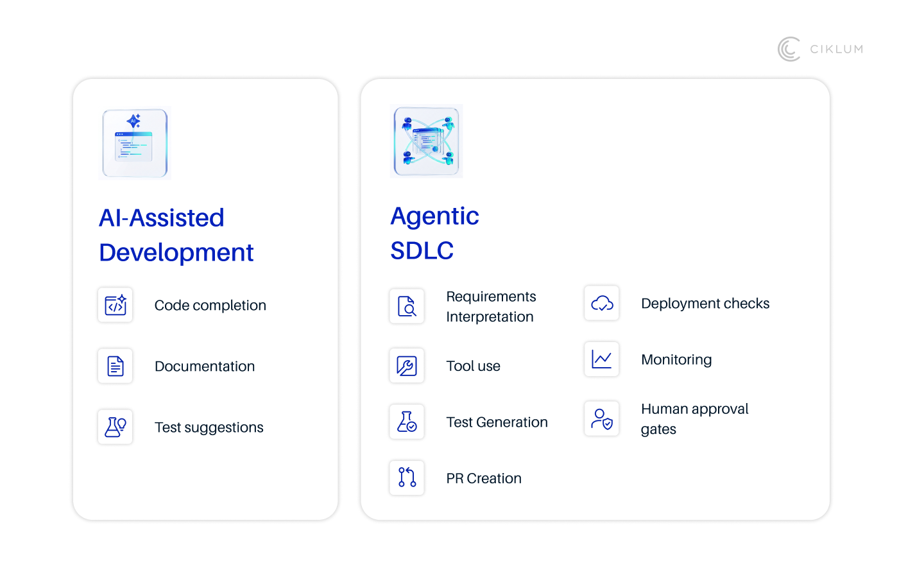Click the Deployment checks cloud icon
Screen dimensions: 924x568
click(x=602, y=303)
